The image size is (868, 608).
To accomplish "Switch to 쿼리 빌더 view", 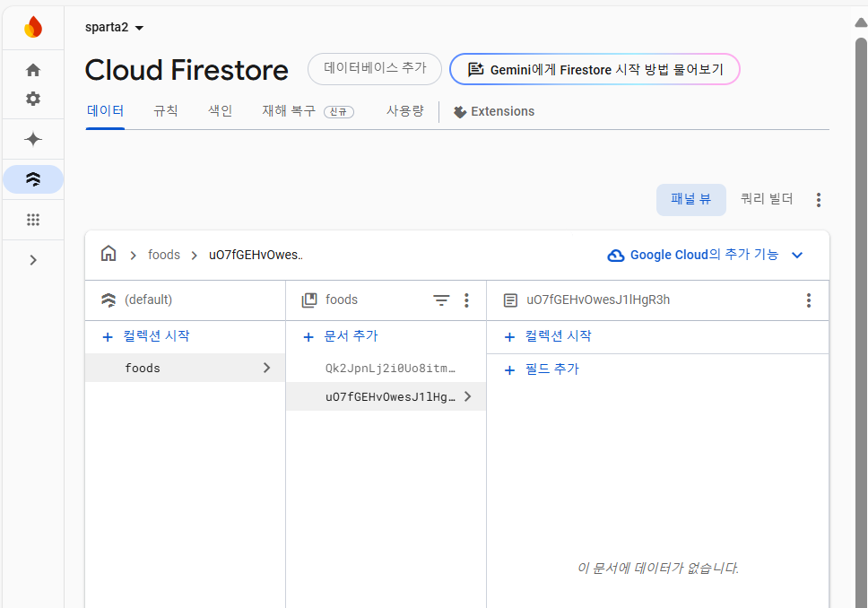I will 767,199.
